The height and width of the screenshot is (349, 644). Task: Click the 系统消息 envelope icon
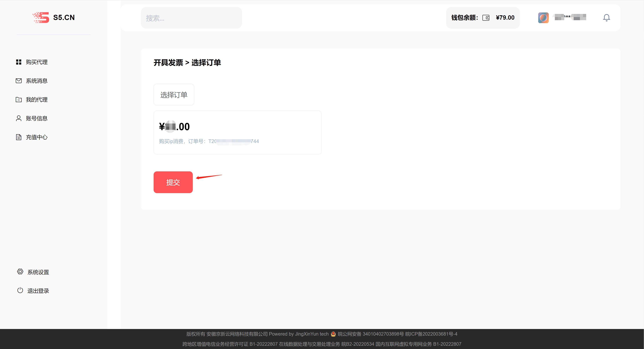(19, 81)
